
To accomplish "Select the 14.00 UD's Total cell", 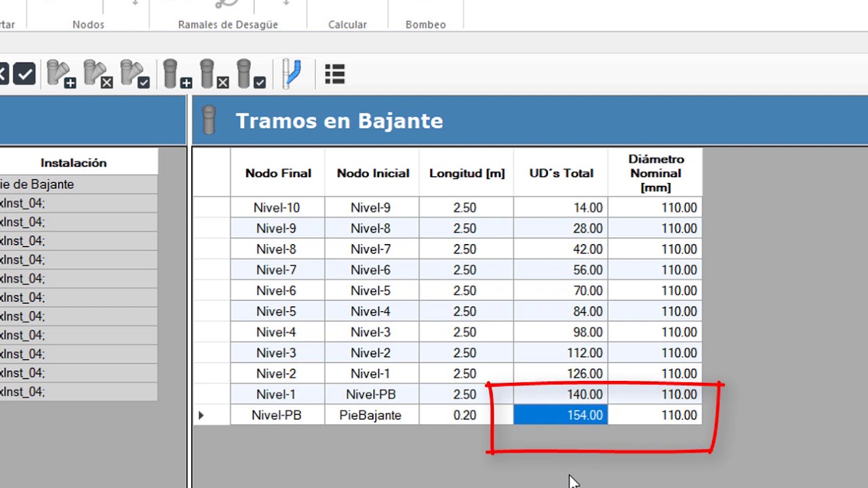I will point(561,208).
